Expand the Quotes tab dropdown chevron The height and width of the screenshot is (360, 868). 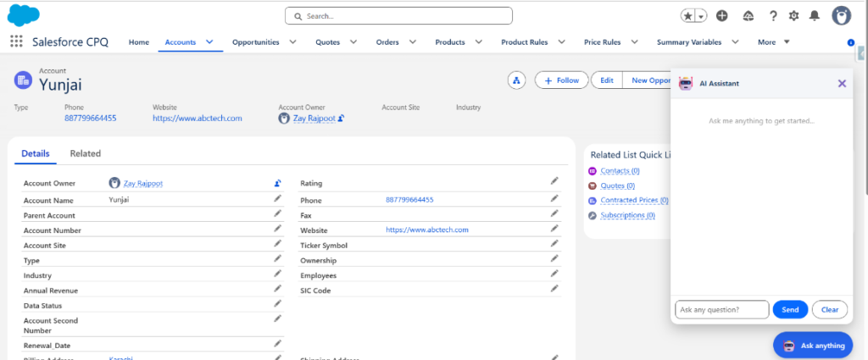pyautogui.click(x=353, y=42)
